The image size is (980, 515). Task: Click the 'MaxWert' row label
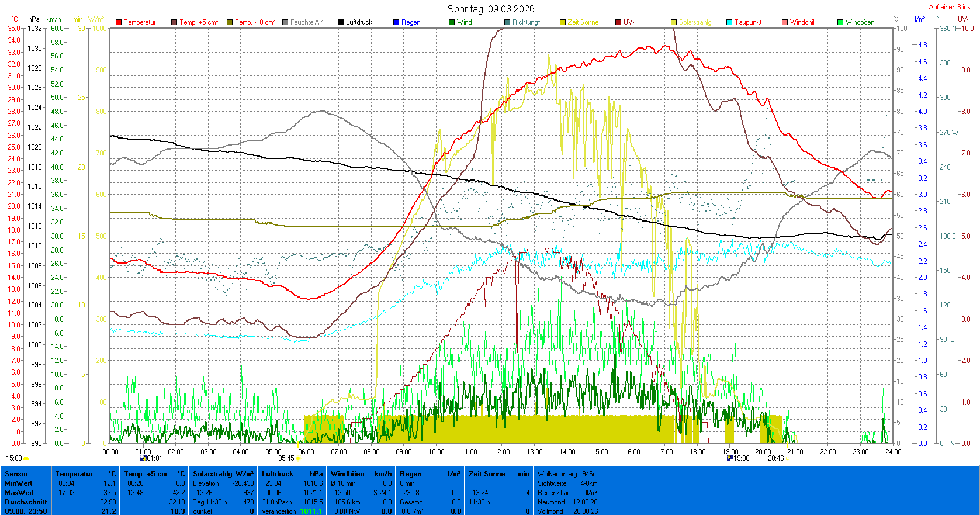coord(19,493)
